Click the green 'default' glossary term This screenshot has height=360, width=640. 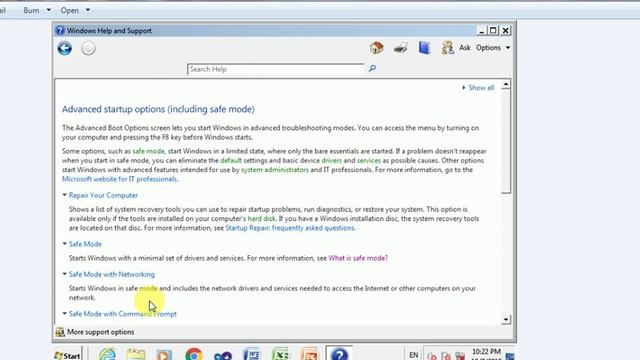click(x=231, y=160)
